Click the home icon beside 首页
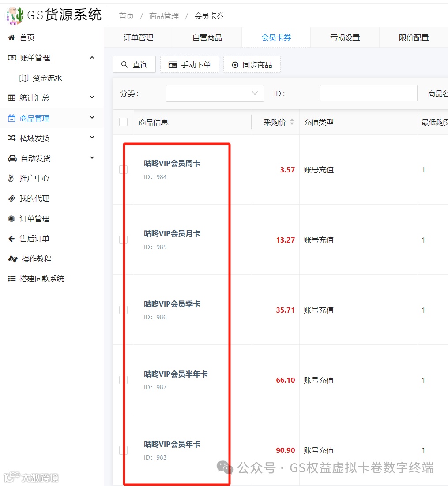Screen dimensions: 448x486 point(11,37)
